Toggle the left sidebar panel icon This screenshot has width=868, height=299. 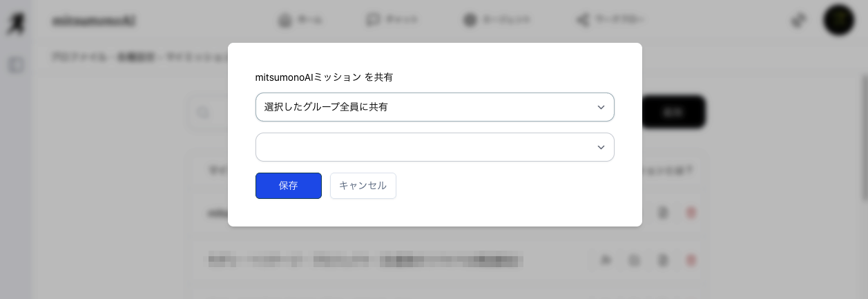(x=16, y=66)
